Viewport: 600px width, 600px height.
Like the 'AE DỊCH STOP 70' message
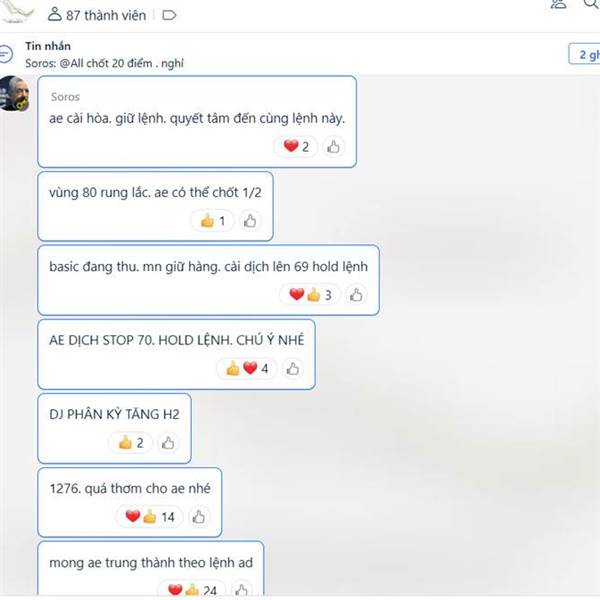[x=293, y=369]
